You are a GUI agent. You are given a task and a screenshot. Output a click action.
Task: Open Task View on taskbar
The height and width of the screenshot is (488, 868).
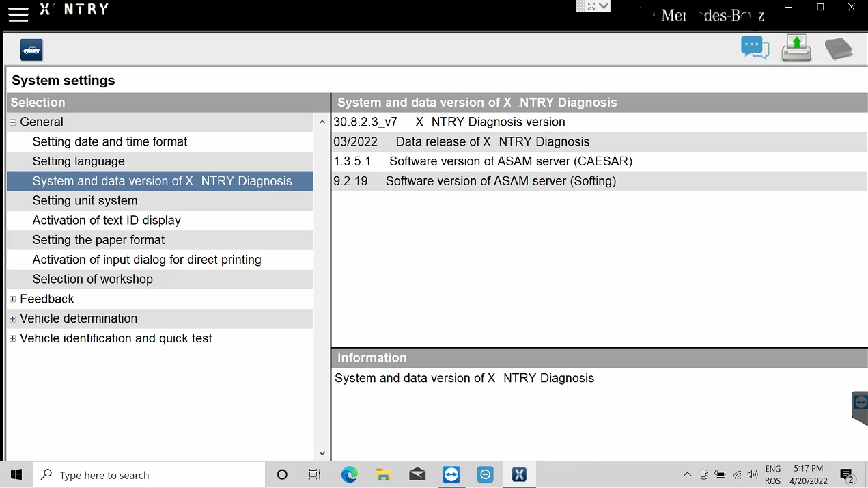[x=315, y=475]
